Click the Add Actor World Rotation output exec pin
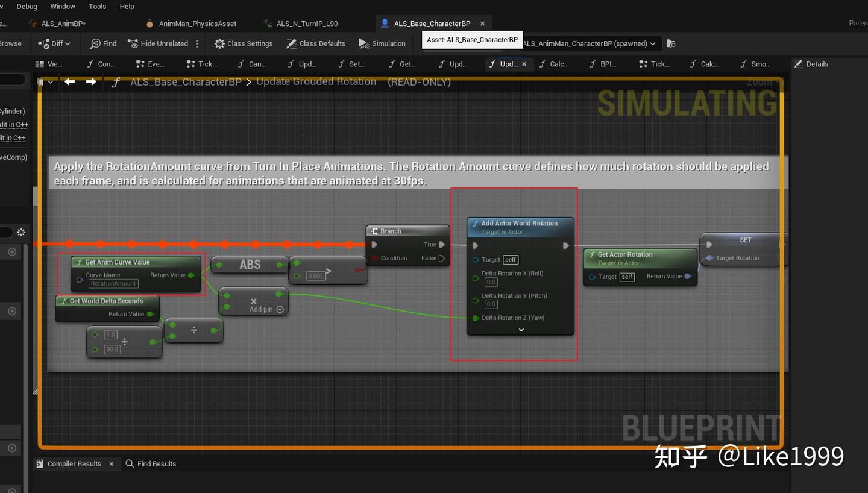This screenshot has width=868, height=493. tap(565, 245)
